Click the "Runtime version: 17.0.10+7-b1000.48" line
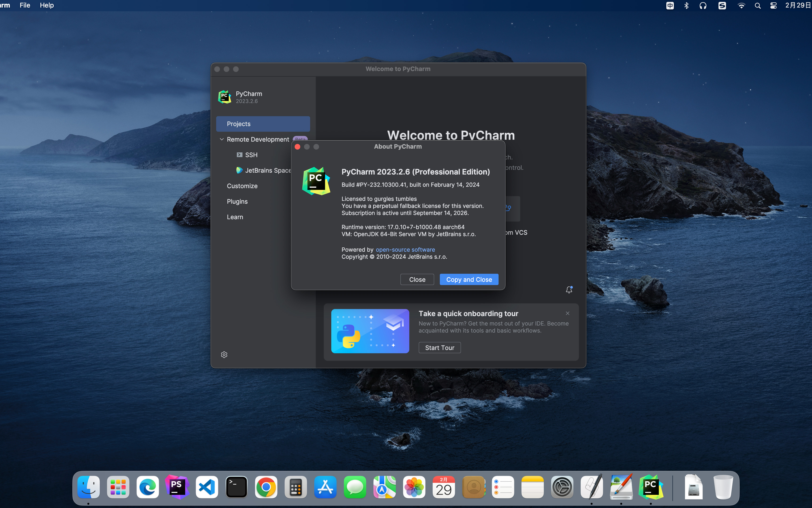 403,227
